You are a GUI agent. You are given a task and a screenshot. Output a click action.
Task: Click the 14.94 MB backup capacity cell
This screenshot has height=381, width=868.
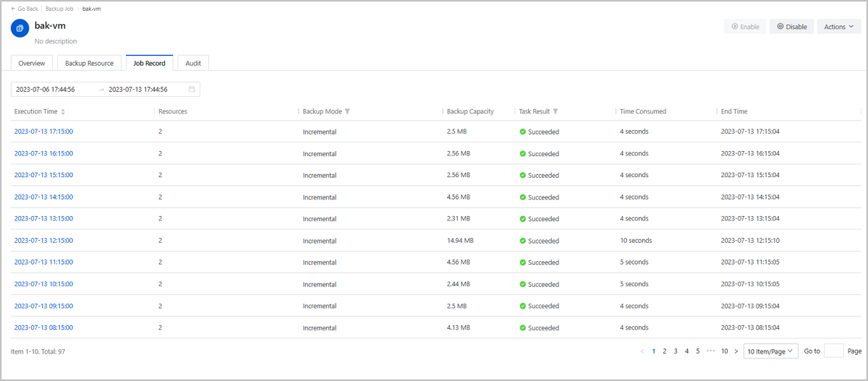pyautogui.click(x=460, y=241)
